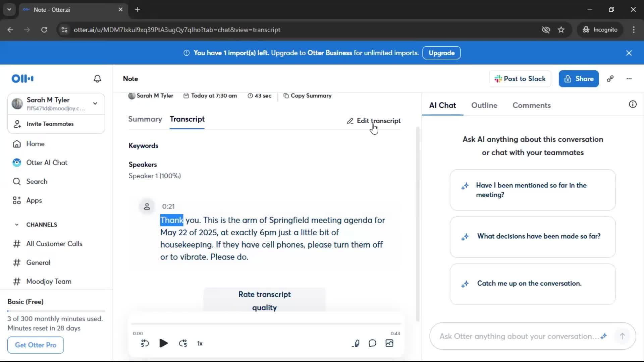Image resolution: width=644 pixels, height=362 pixels.
Task: Open the tab search dropdown arrow
Action: pos(9,10)
